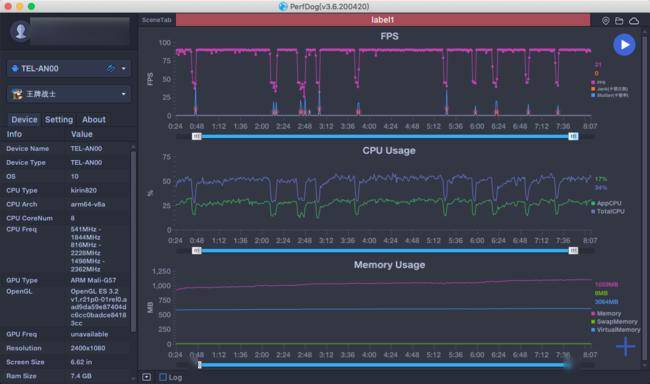The height and width of the screenshot is (384, 650).
Task: Click the left handle of the FPS range slider
Action: 196,136
